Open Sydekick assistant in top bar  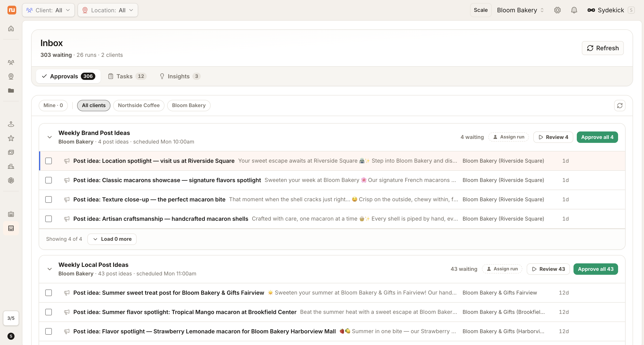click(x=610, y=10)
